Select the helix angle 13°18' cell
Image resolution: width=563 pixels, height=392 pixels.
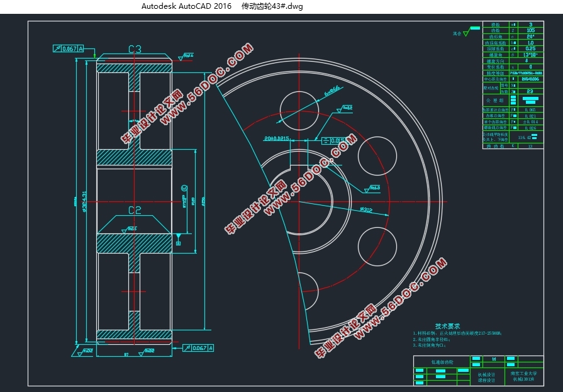530,55
